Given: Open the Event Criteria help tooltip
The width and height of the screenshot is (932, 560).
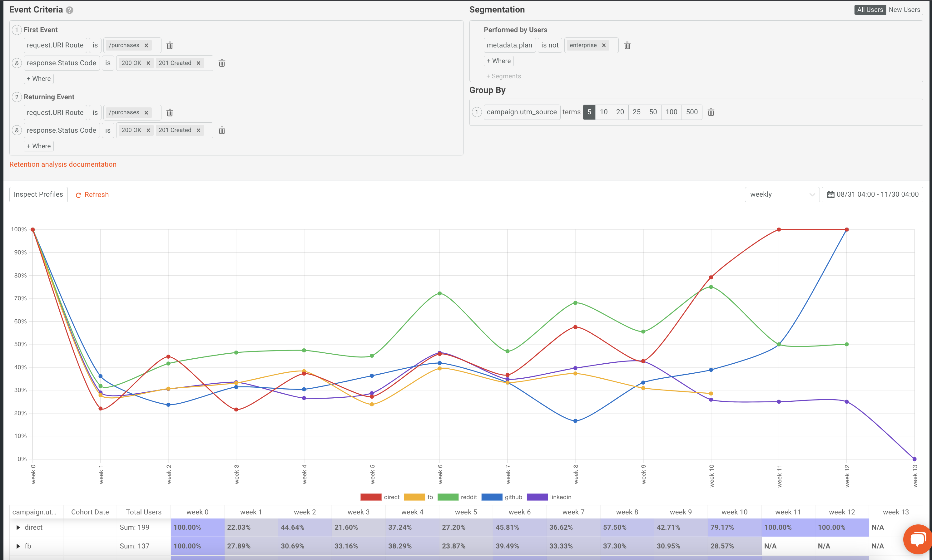Looking at the screenshot, I should 69,10.
